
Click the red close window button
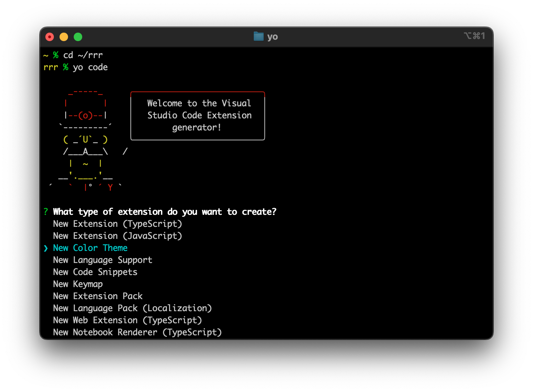[50, 37]
